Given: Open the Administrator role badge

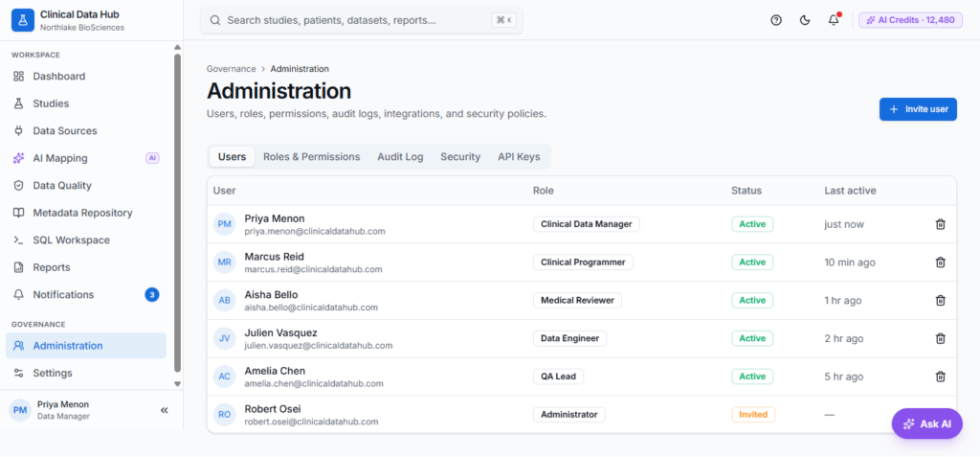Looking at the screenshot, I should coord(568,415).
